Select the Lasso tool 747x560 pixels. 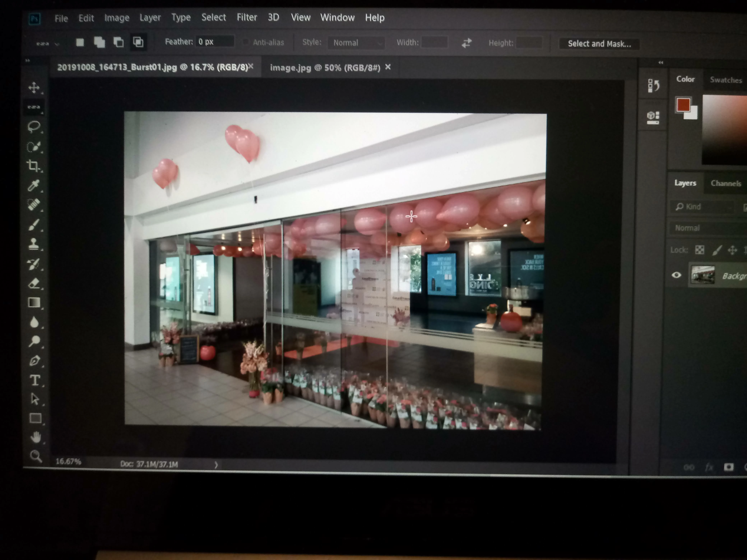34,127
